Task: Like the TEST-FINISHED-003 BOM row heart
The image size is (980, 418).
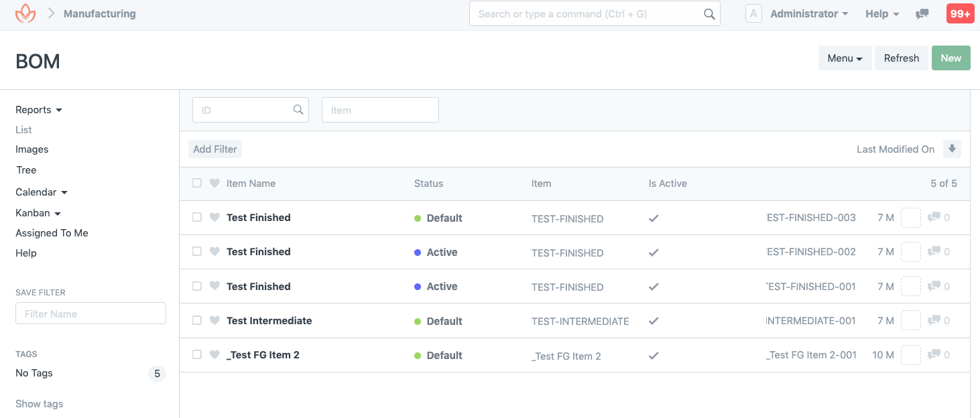Action: [215, 217]
